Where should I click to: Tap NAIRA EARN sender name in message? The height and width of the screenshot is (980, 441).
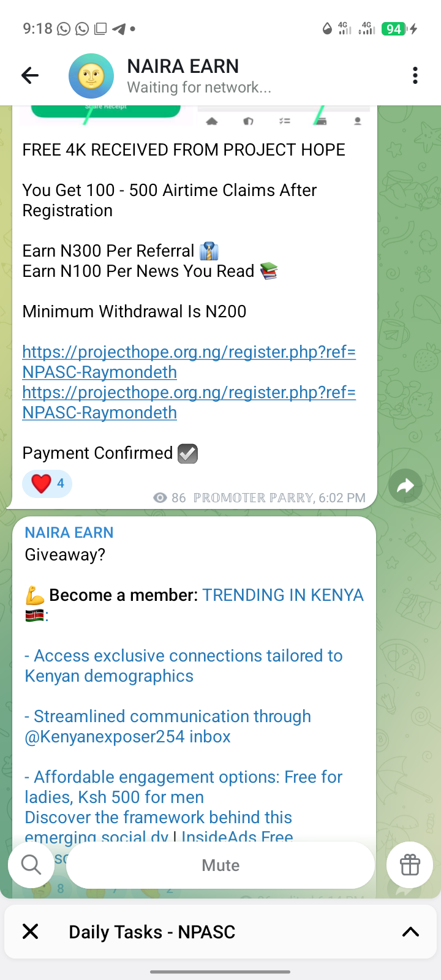(69, 532)
